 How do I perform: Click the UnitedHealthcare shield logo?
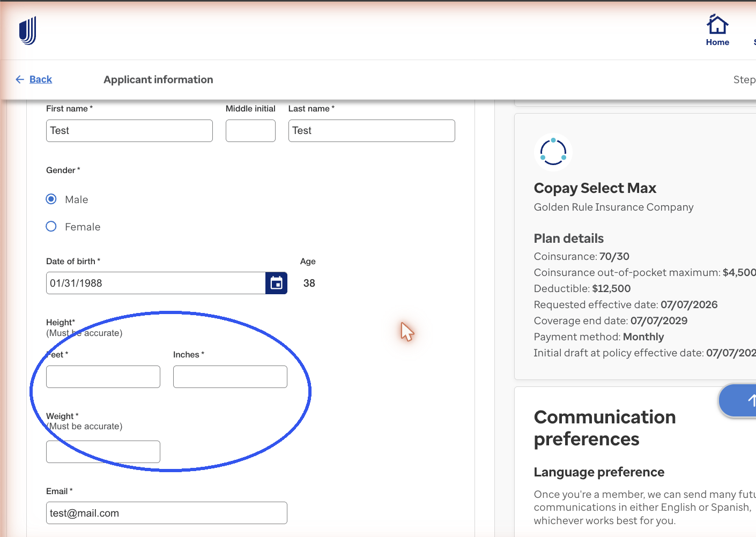(27, 31)
